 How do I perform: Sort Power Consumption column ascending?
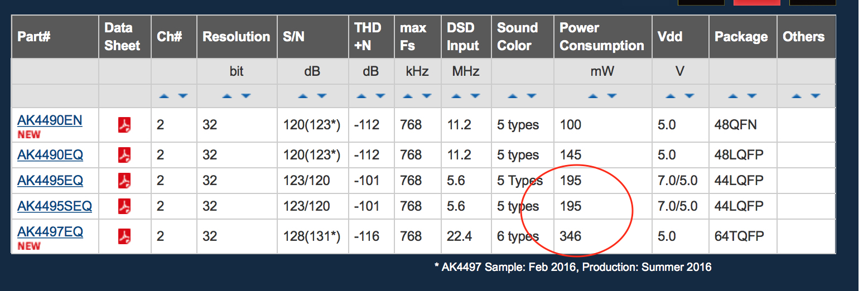pyautogui.click(x=592, y=96)
